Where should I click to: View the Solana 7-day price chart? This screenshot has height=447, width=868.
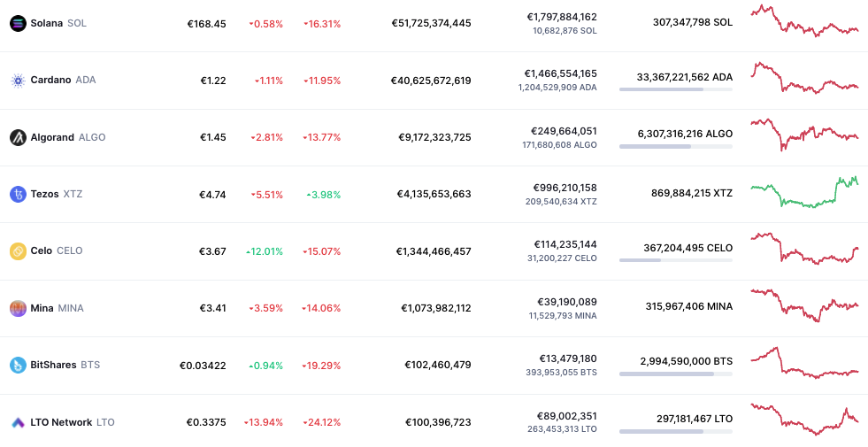pos(804,20)
